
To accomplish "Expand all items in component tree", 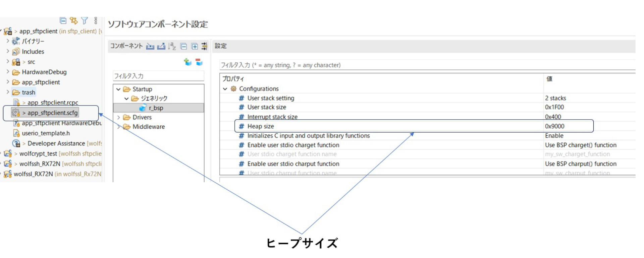I will [195, 46].
